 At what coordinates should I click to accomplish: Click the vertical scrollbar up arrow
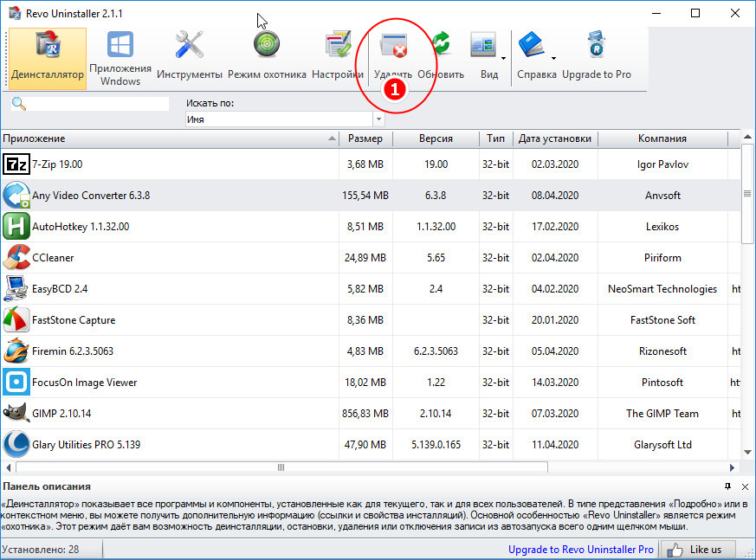[x=748, y=137]
